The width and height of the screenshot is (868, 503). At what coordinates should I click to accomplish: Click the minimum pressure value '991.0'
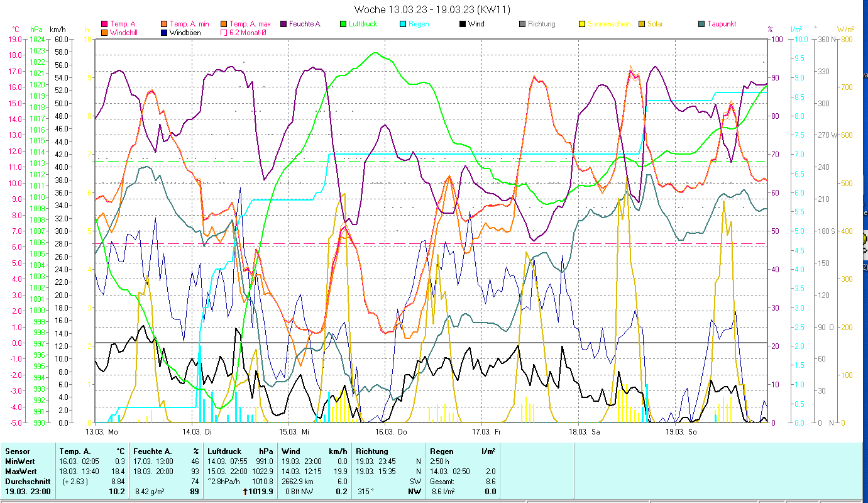[x=264, y=462]
